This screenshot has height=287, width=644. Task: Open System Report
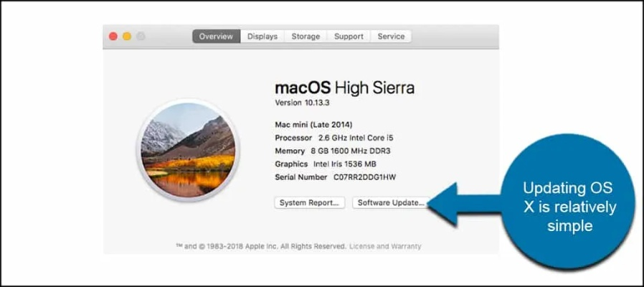[x=311, y=203]
